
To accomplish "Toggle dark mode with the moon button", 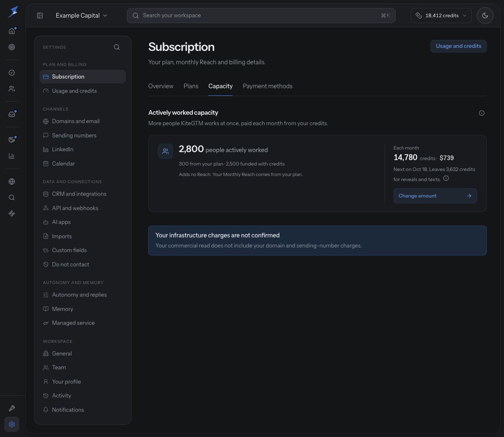I will (x=485, y=16).
